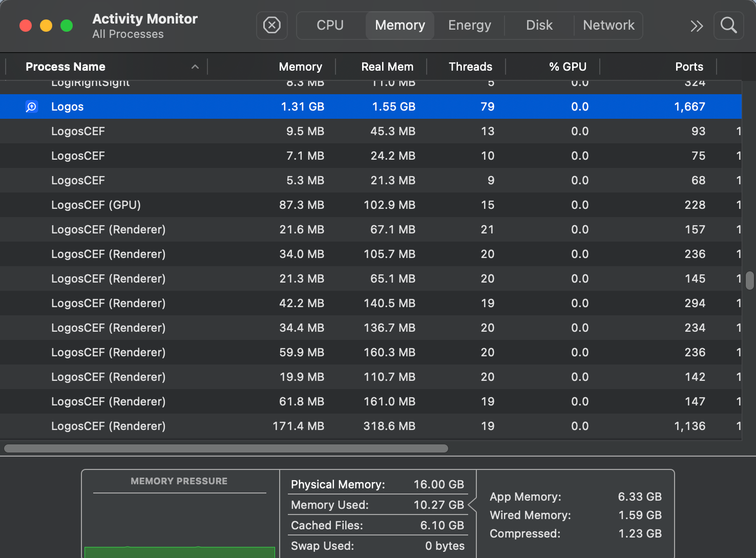Select LogosCEF (Renderer) row using 21.6 MB

(371, 229)
